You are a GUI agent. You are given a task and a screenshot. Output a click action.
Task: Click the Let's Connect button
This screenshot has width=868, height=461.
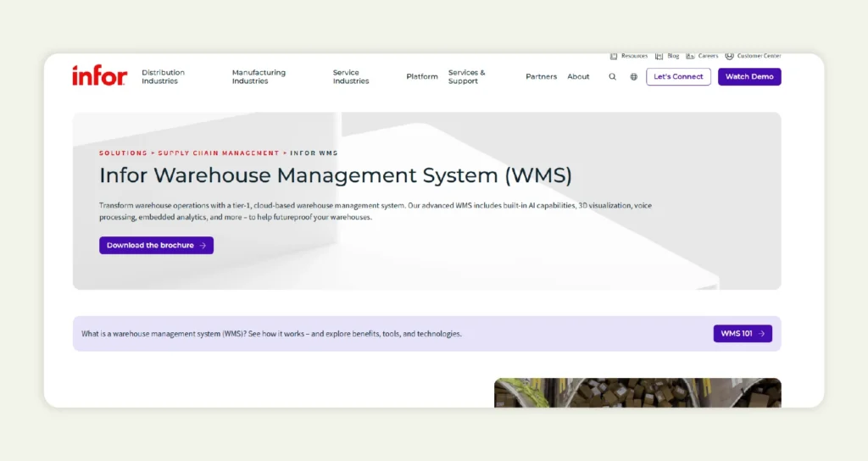click(x=678, y=76)
